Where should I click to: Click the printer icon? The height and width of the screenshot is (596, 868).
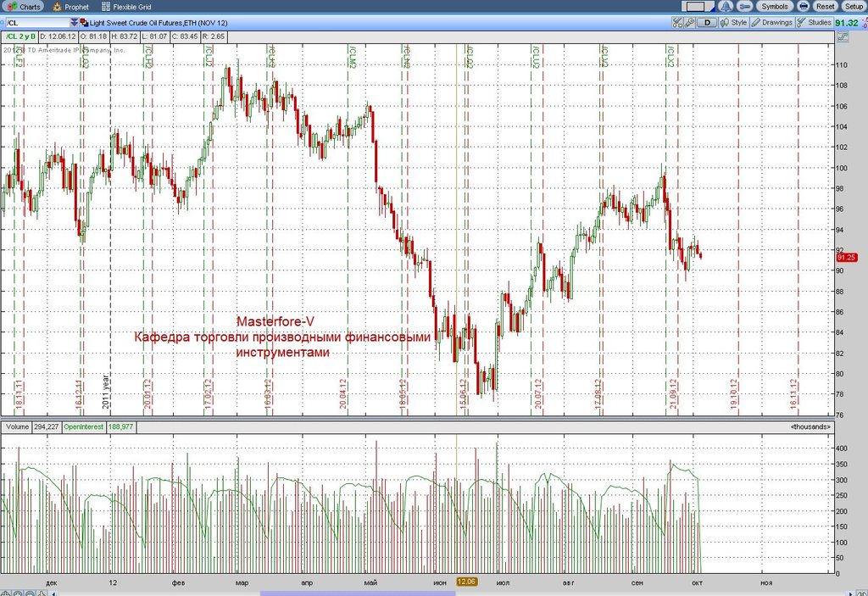tap(804, 6)
